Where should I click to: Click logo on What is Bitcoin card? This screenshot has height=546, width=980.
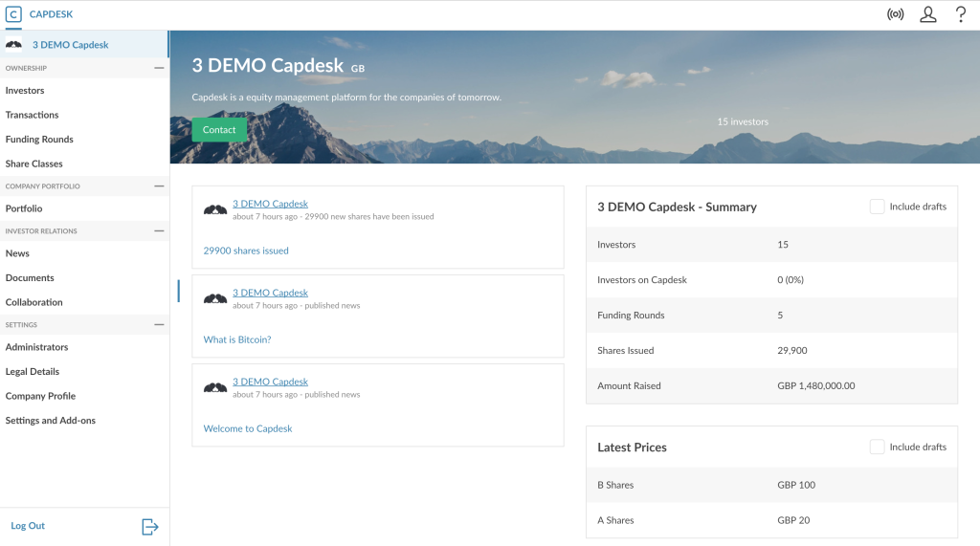215,298
